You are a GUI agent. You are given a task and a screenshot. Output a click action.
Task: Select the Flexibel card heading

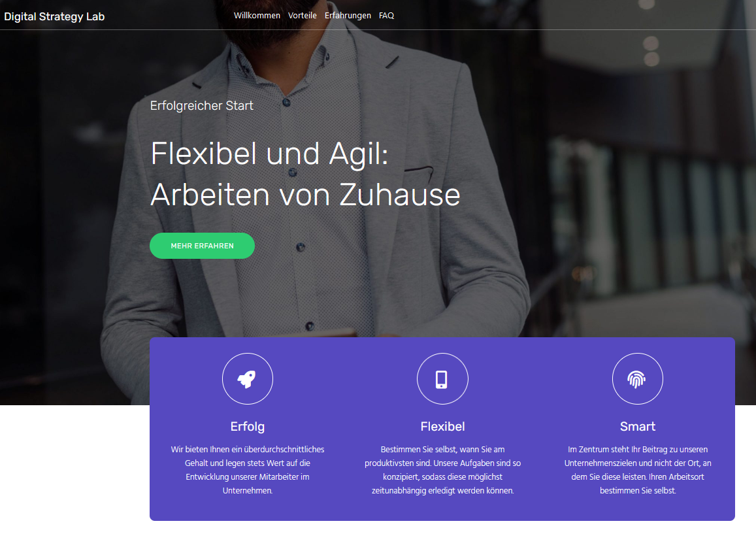442,427
